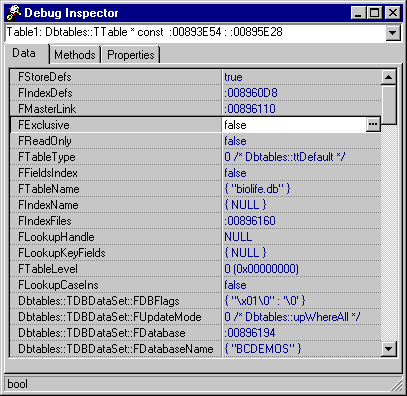Screen dimensions: 407x396
Task: Select the FIndexDefs row
Action: click(196, 93)
